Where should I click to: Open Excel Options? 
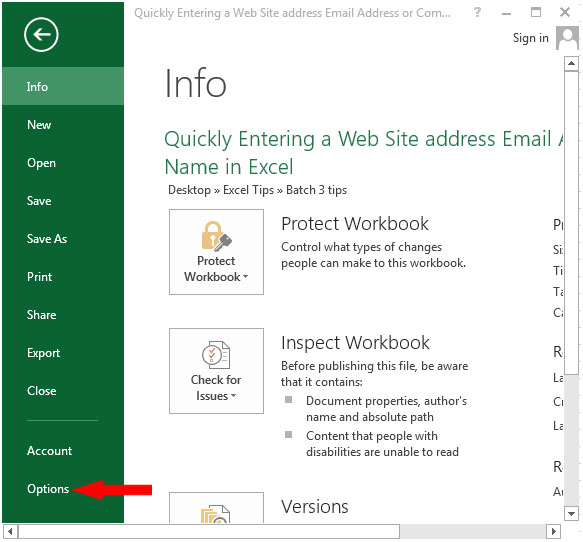63,488
